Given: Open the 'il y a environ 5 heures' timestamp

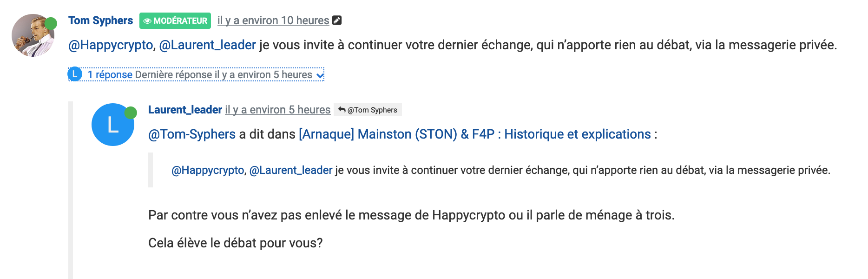Looking at the screenshot, I should point(278,110).
